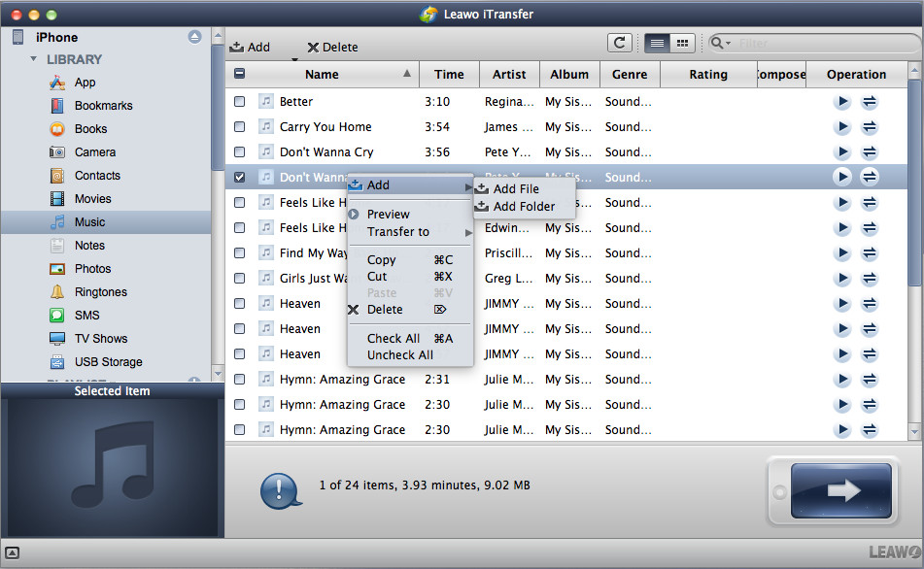Open Ringtones in the sidebar
The width and height of the screenshot is (924, 569).
(101, 292)
